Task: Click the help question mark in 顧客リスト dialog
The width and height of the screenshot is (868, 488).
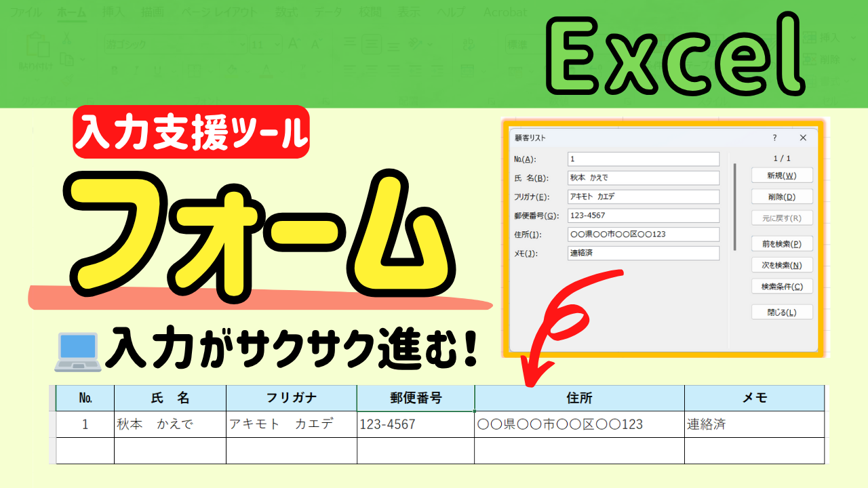Action: pos(775,138)
